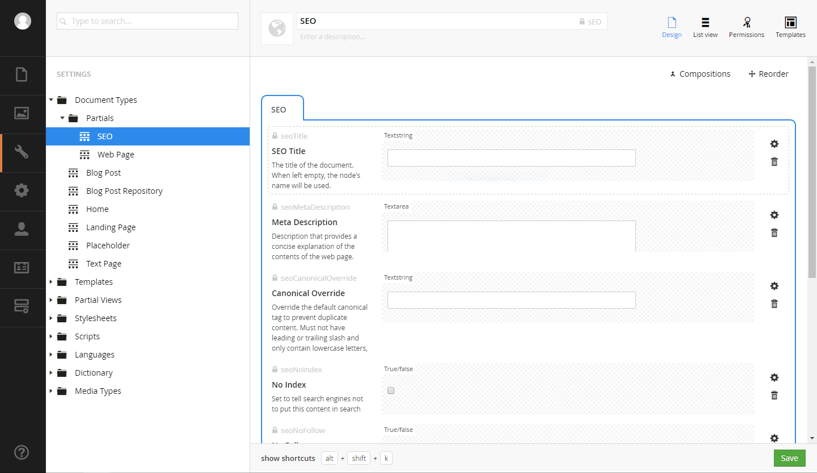The height and width of the screenshot is (473, 817).
Task: Open settings gear for Canonical Override
Action: pyautogui.click(x=774, y=286)
